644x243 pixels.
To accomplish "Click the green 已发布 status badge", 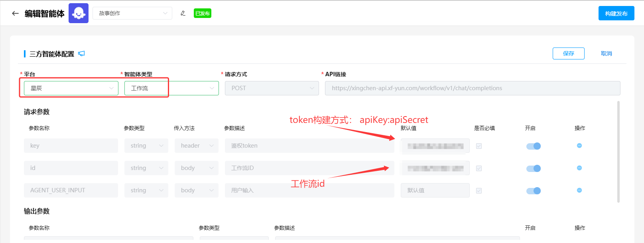I will point(203,13).
